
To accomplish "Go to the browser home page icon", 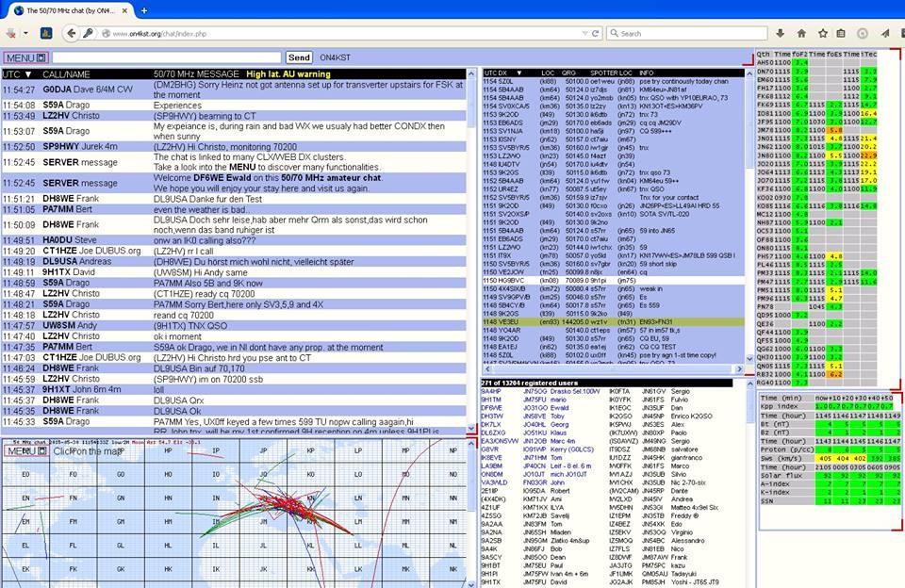I will (x=801, y=34).
